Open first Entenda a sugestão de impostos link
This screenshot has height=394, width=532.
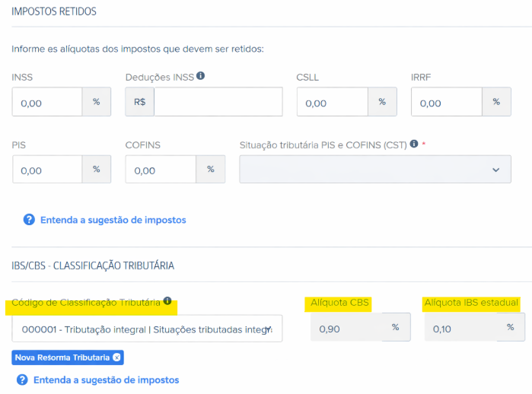(112, 220)
